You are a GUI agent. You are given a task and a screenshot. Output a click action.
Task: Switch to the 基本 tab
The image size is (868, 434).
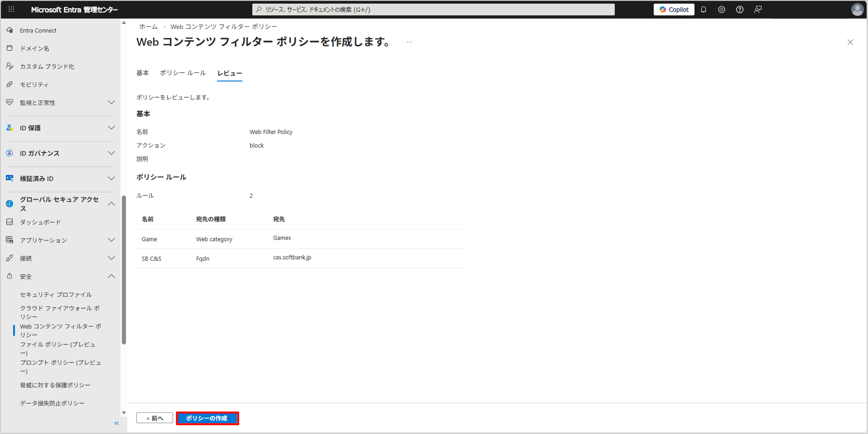[143, 73]
